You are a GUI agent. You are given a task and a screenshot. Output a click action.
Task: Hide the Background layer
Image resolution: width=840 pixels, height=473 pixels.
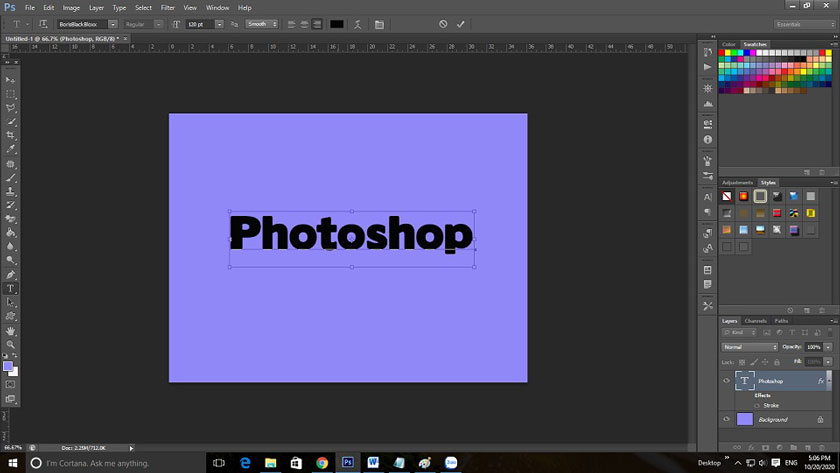726,419
